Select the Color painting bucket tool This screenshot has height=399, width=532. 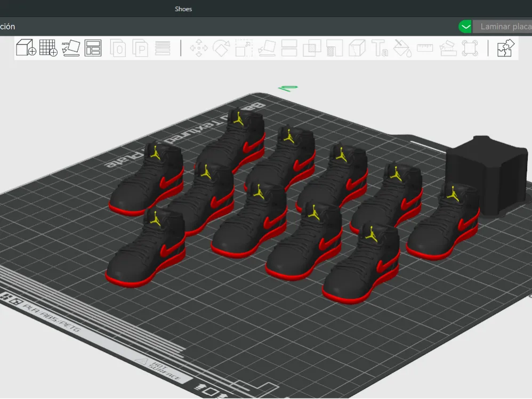pyautogui.click(x=402, y=48)
